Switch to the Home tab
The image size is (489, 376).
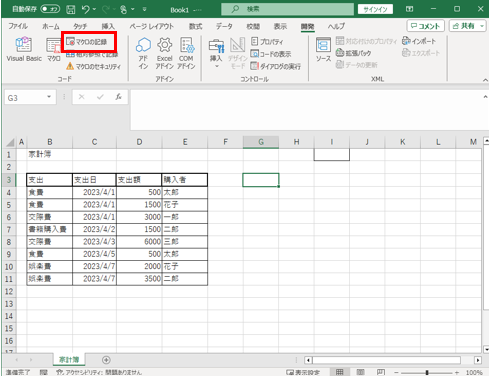(x=51, y=26)
